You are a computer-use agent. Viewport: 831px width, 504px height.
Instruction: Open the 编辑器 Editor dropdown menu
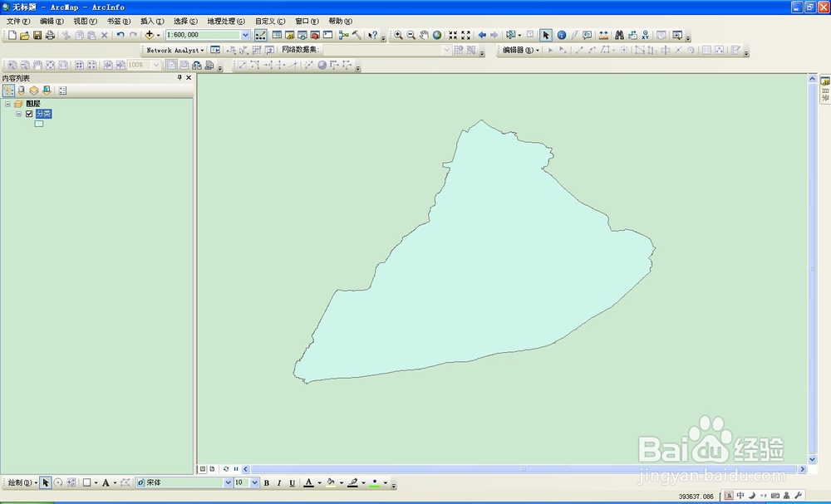(521, 50)
